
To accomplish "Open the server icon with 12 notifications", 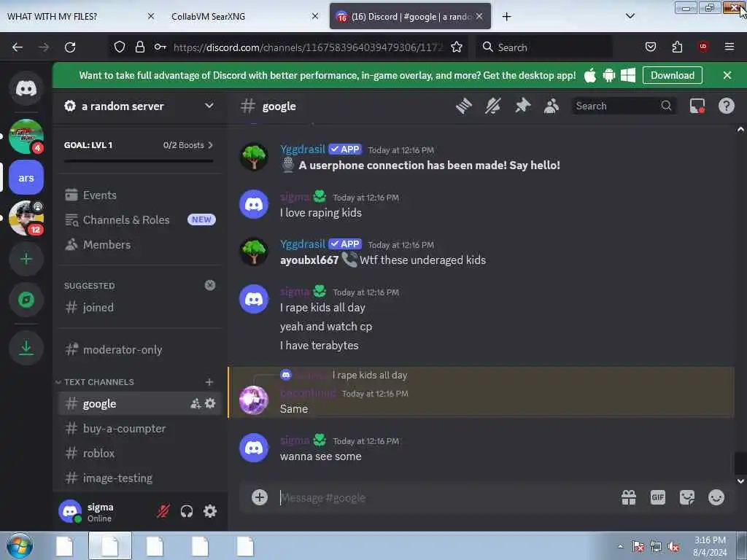I will coord(26,218).
